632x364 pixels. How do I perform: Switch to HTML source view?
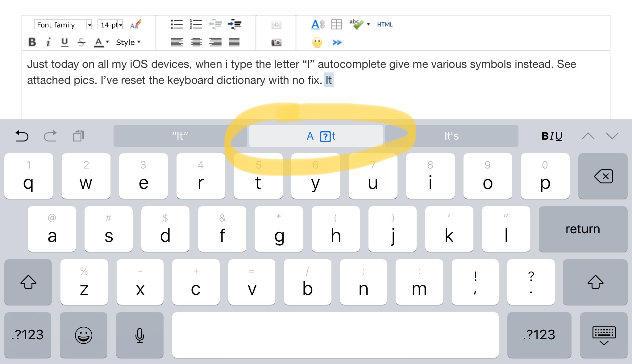(385, 25)
